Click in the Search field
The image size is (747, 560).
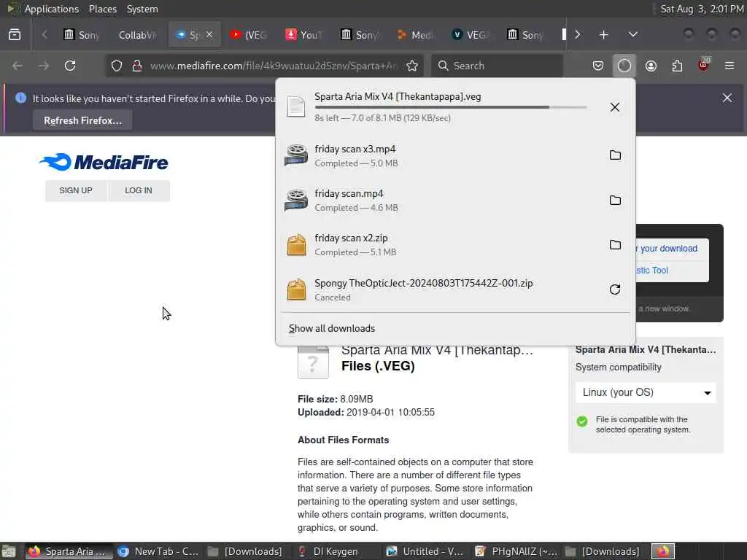click(497, 66)
